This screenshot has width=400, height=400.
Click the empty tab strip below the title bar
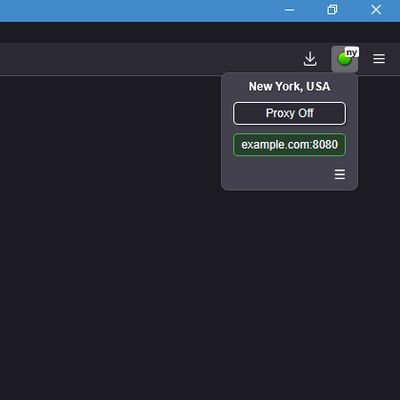tap(200, 32)
